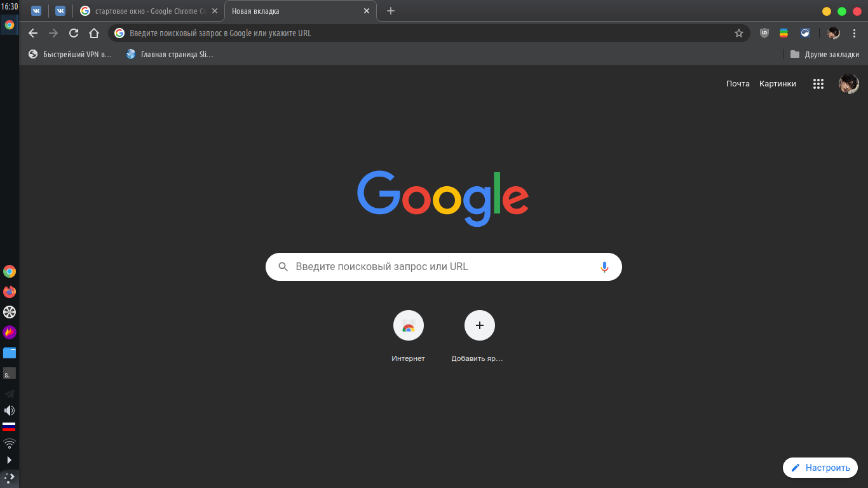Open the Почта link
Viewport: 868px width, 488px height.
tap(738, 83)
